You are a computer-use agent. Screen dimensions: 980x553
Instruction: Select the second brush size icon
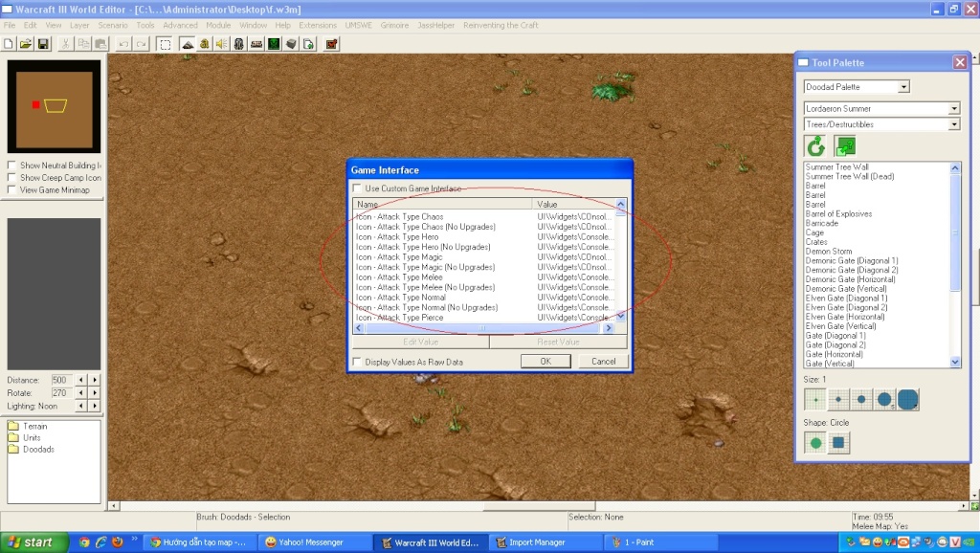tap(838, 399)
